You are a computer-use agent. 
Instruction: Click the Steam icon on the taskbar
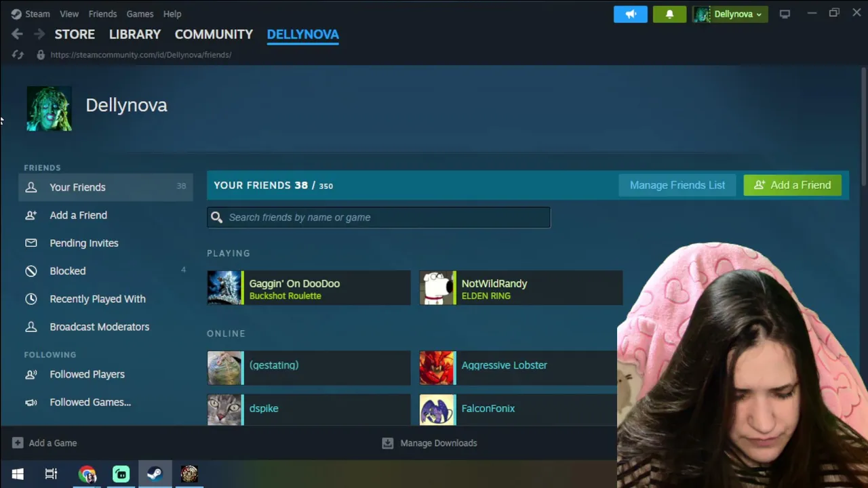click(155, 474)
